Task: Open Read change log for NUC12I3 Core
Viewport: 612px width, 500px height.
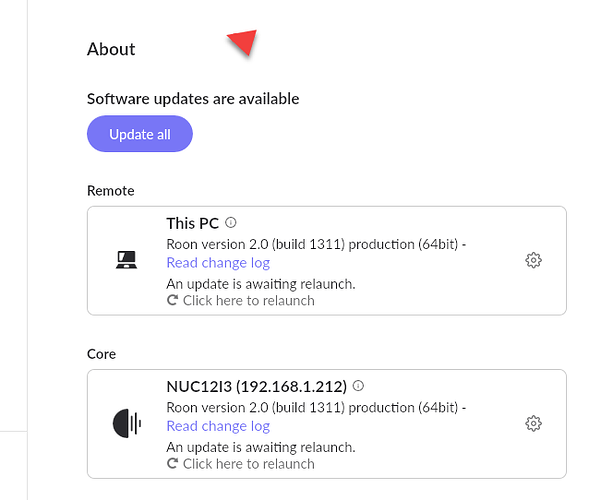Action: [218, 426]
